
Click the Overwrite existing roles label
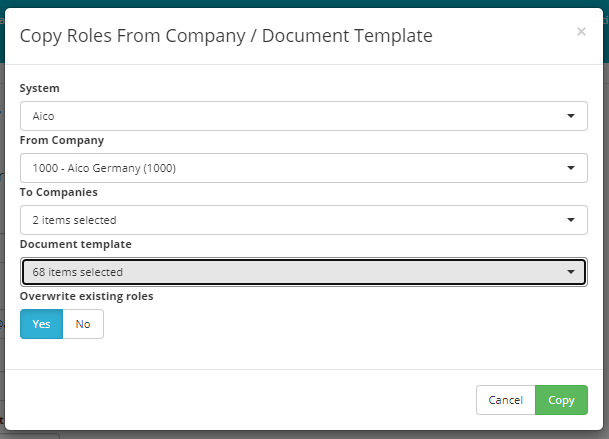(x=87, y=296)
